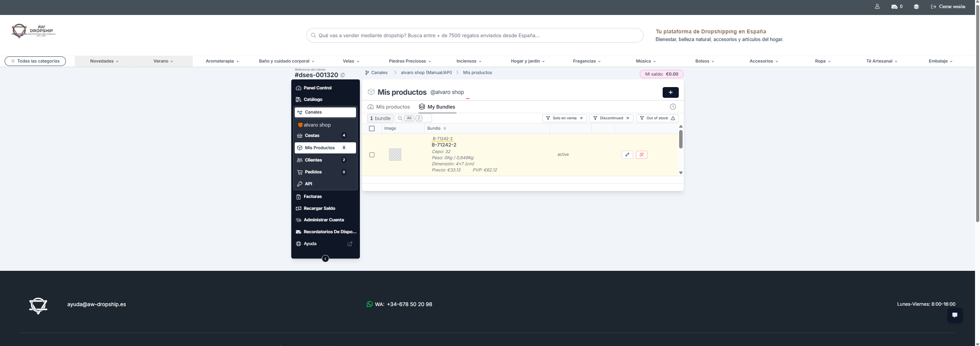Open the API section in sidebar
Screen dimensions: 980x346
click(x=325, y=184)
